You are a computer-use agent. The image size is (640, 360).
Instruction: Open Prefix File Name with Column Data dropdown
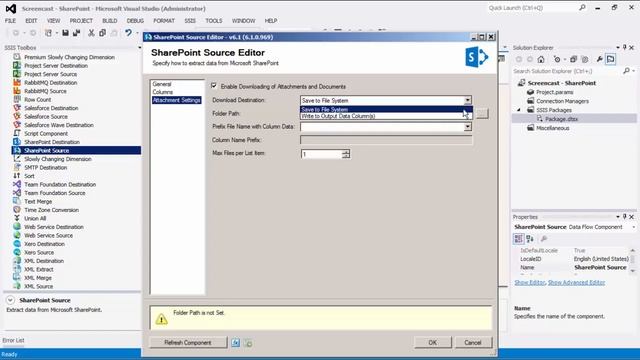coord(468,127)
